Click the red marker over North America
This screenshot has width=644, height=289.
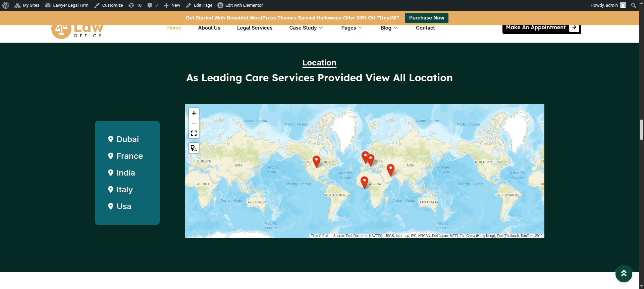click(316, 161)
